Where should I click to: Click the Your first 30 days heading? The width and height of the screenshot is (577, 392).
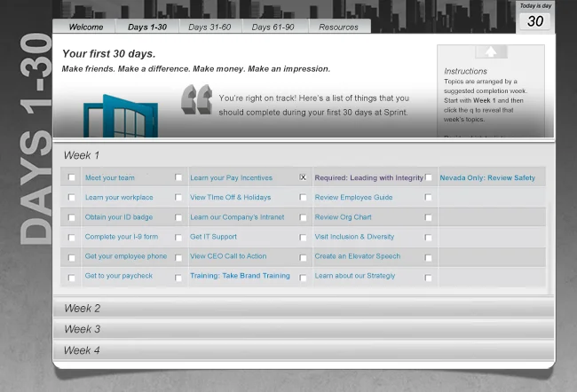pyautogui.click(x=109, y=54)
